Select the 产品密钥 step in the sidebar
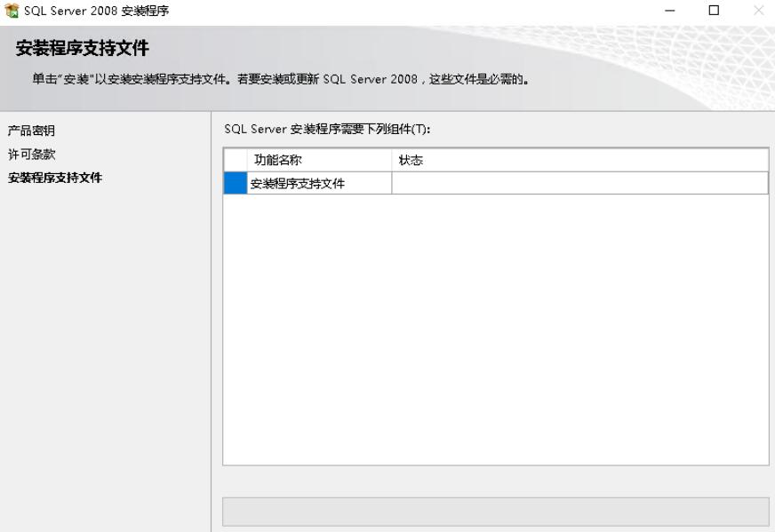Image resolution: width=775 pixels, height=532 pixels. (x=31, y=131)
